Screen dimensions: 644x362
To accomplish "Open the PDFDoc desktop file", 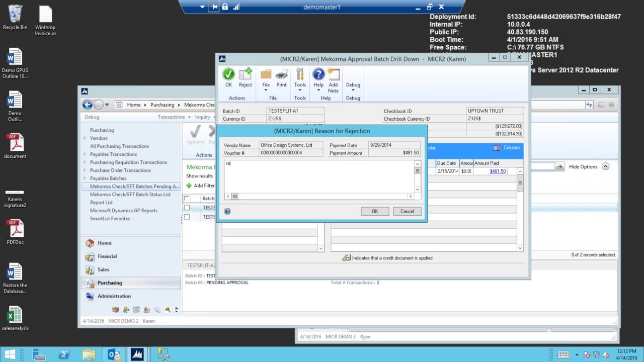I will pyautogui.click(x=15, y=232).
